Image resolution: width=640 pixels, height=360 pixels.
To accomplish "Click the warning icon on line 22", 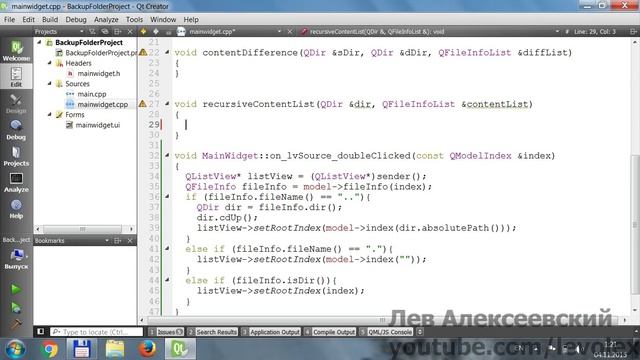I will pos(143,52).
